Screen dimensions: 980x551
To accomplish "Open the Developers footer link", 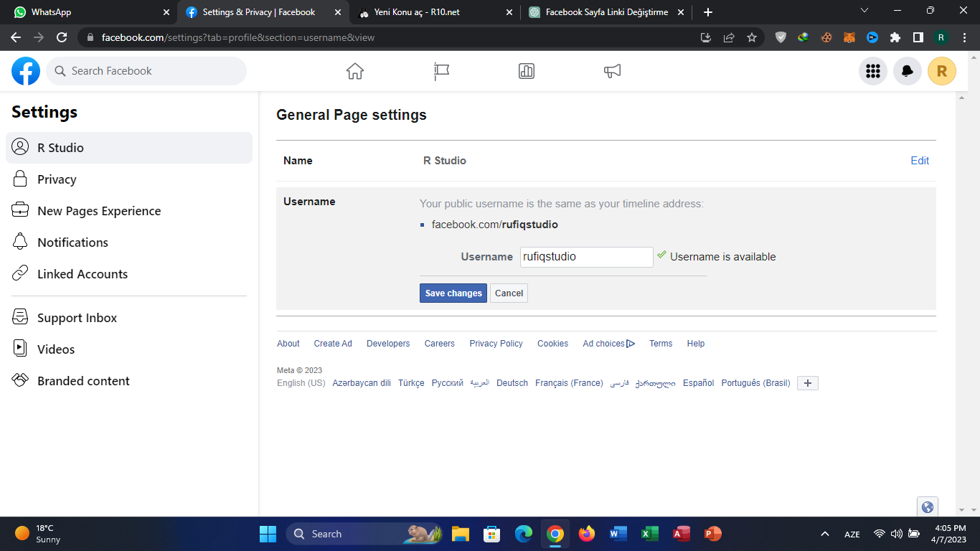I will [x=388, y=344].
